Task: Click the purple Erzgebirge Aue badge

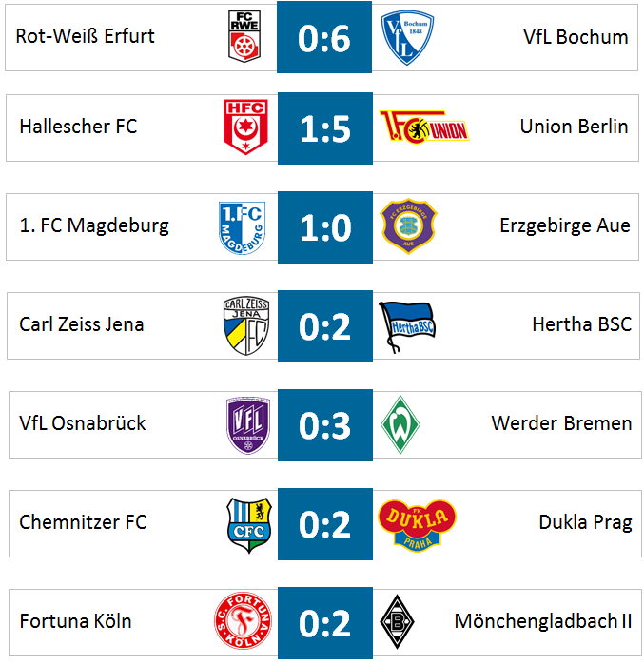Action: [x=408, y=226]
